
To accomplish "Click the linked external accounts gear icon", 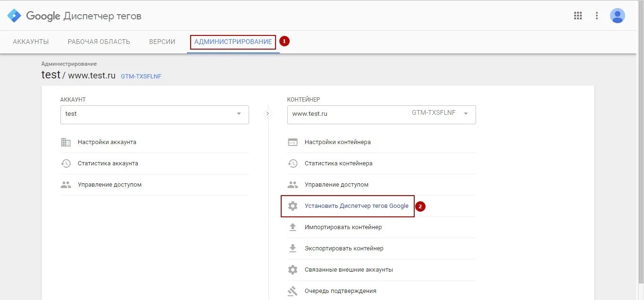I will pos(293,270).
